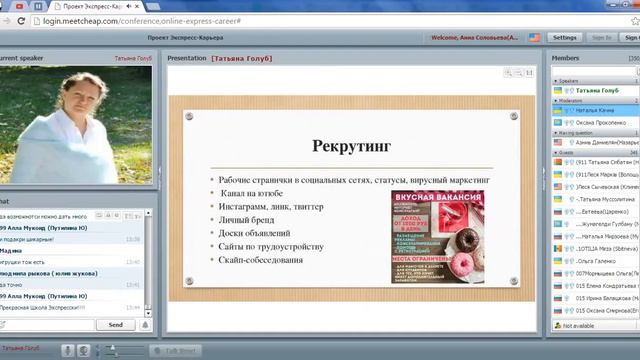Click the Talk Now button
This screenshot has height=360, width=640.
tap(176, 351)
